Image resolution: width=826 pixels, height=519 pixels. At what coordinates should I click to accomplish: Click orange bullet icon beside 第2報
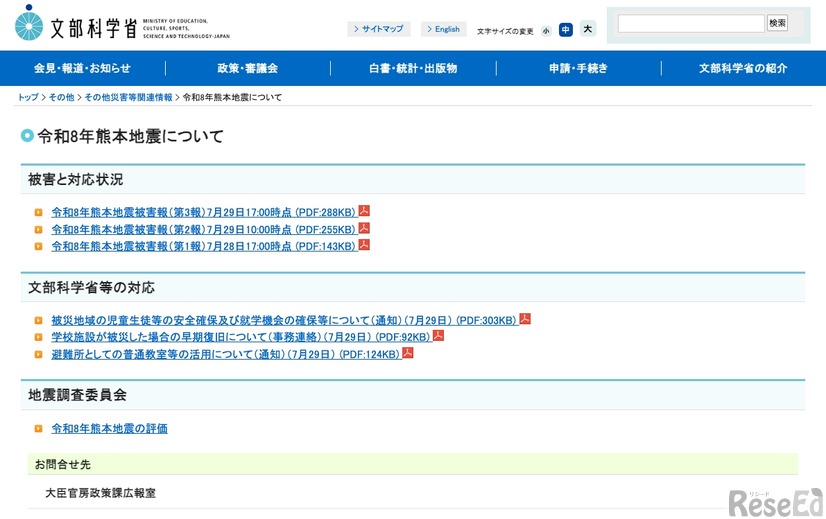(x=38, y=230)
